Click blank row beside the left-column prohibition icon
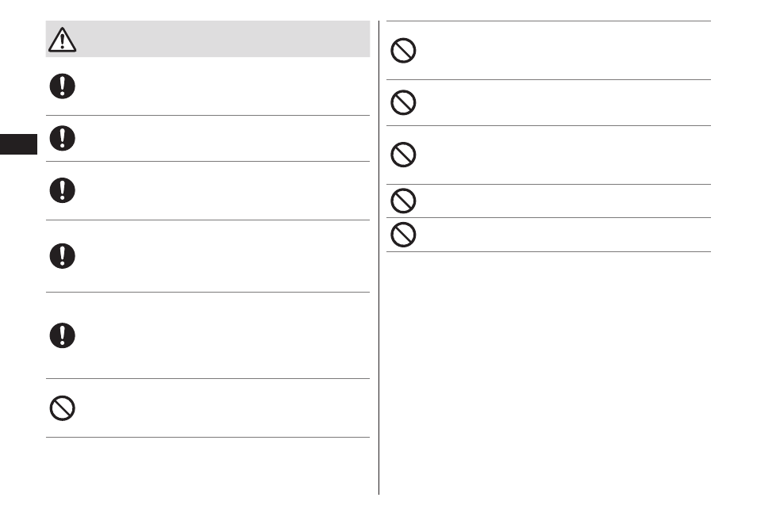 pos(208,408)
